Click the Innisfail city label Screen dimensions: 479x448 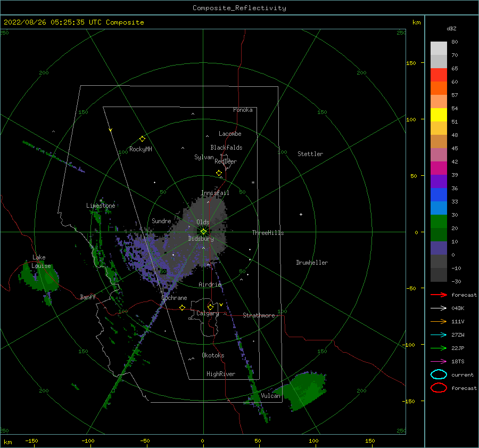tap(215, 193)
